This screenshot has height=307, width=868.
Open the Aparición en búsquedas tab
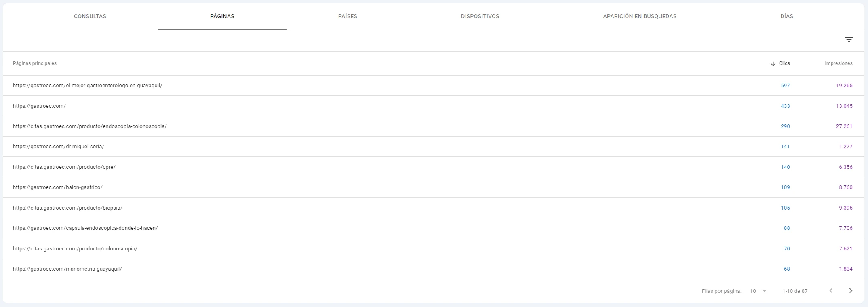(x=640, y=16)
